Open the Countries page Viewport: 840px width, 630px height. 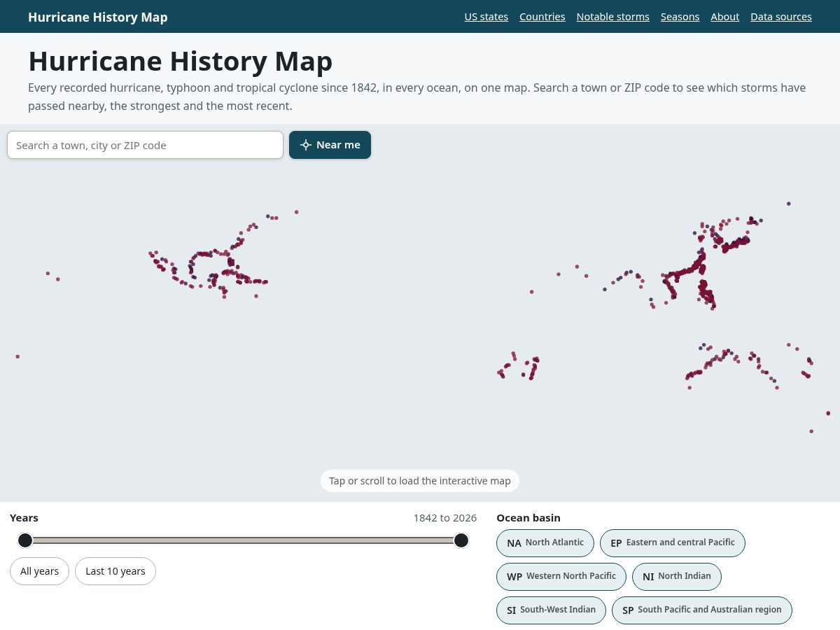point(542,17)
